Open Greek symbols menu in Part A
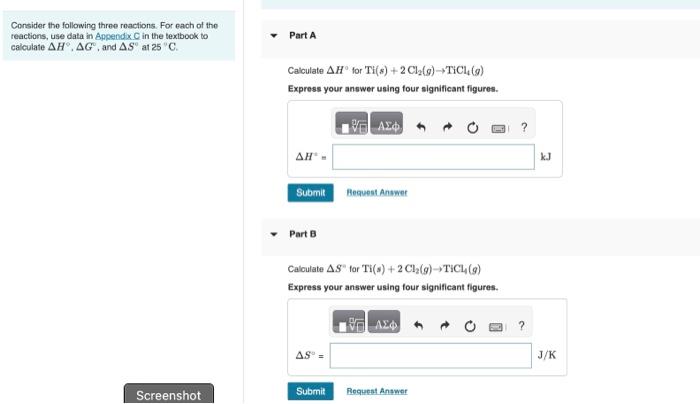700x404 pixels. (x=387, y=124)
